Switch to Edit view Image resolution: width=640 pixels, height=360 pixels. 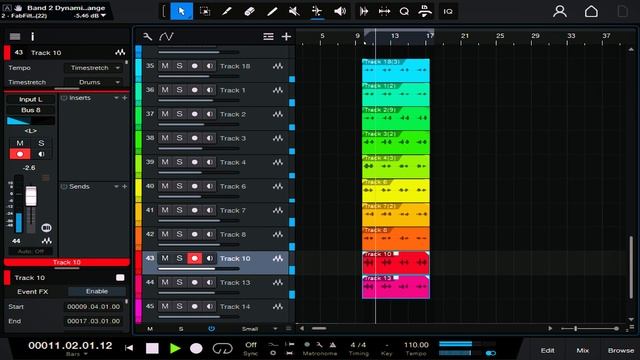tap(547, 350)
